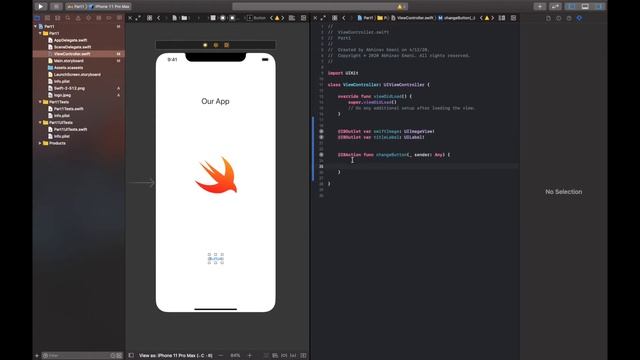Open the Symbol navigator tab
This screenshot has height=360, width=640.
click(x=58, y=18)
